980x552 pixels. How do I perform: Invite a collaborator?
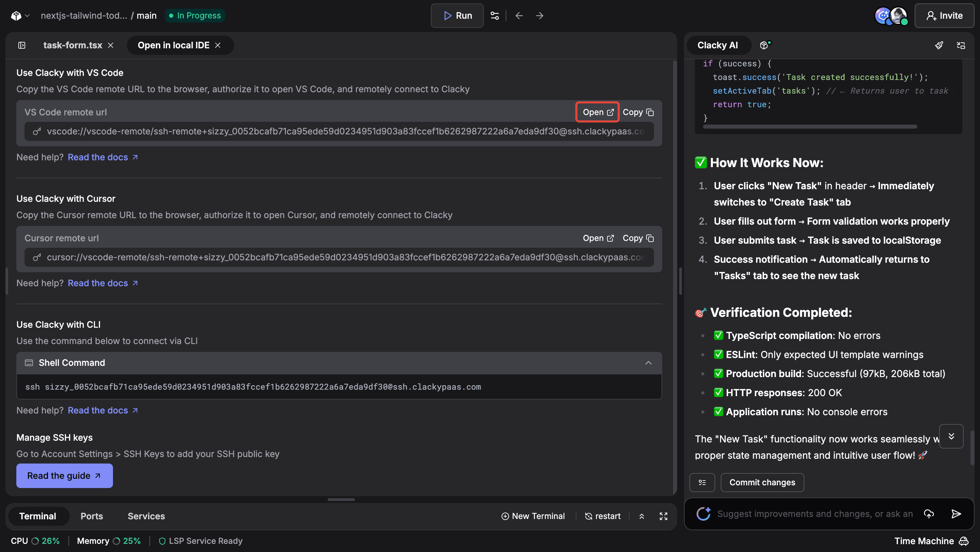pyautogui.click(x=944, y=16)
